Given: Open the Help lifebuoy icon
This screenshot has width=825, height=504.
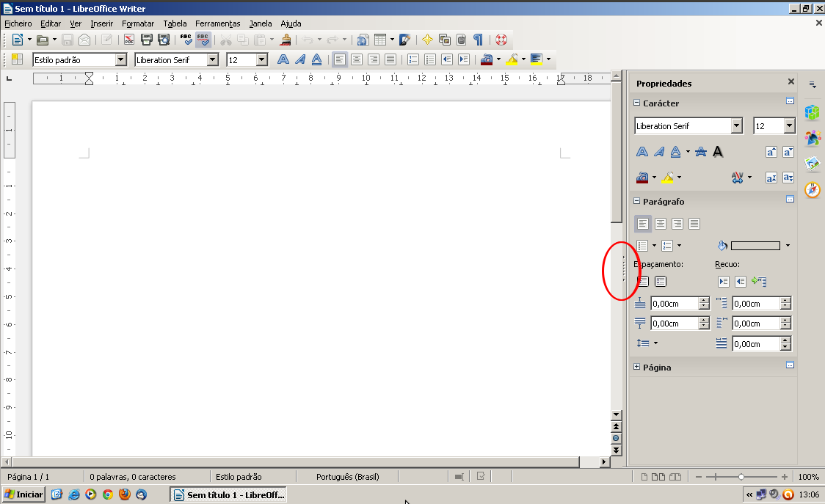Looking at the screenshot, I should click(x=501, y=40).
